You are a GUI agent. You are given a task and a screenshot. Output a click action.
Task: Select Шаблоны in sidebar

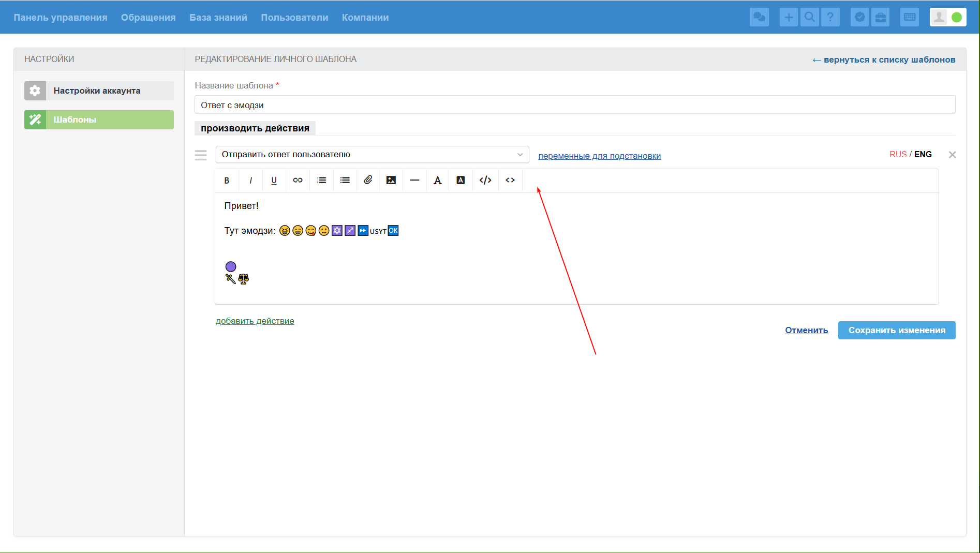99,119
